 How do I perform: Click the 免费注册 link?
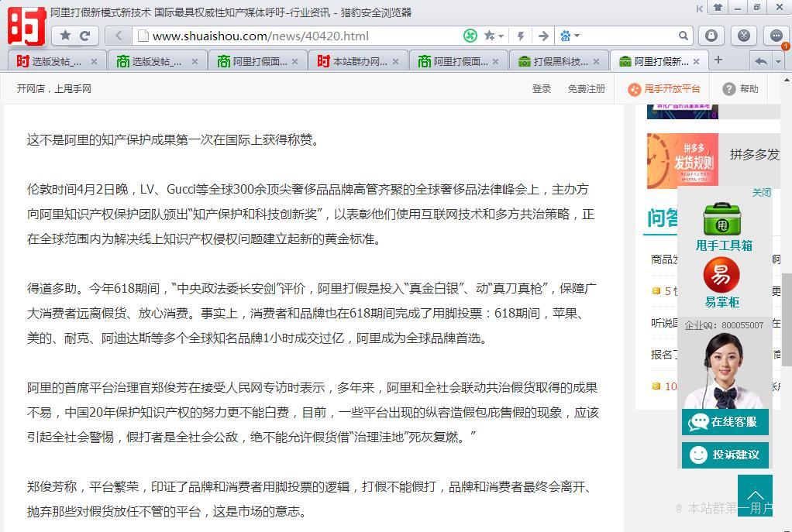pos(587,89)
